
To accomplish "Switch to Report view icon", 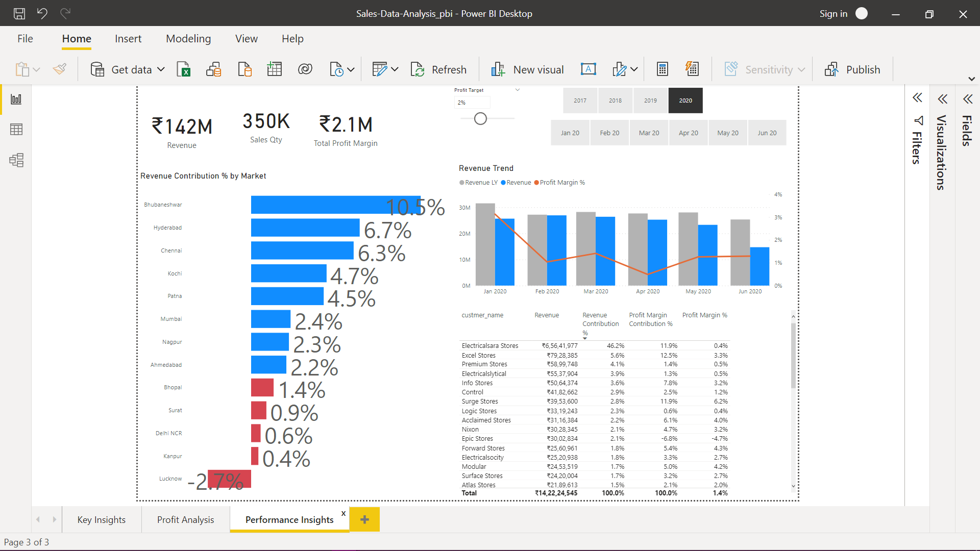I will coord(16,99).
